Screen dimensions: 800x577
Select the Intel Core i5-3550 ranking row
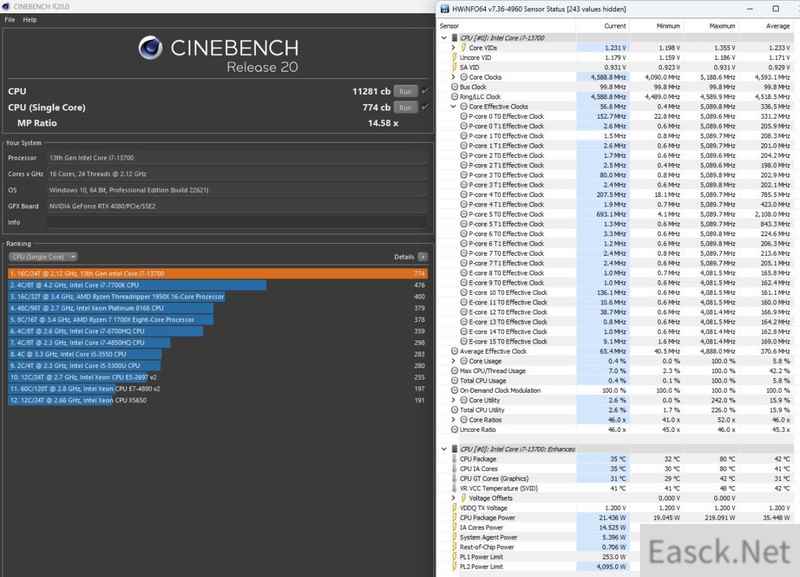click(x=218, y=354)
